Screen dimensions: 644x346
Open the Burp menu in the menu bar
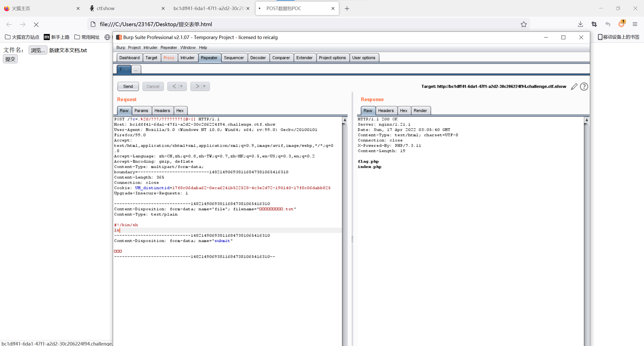[x=120, y=48]
